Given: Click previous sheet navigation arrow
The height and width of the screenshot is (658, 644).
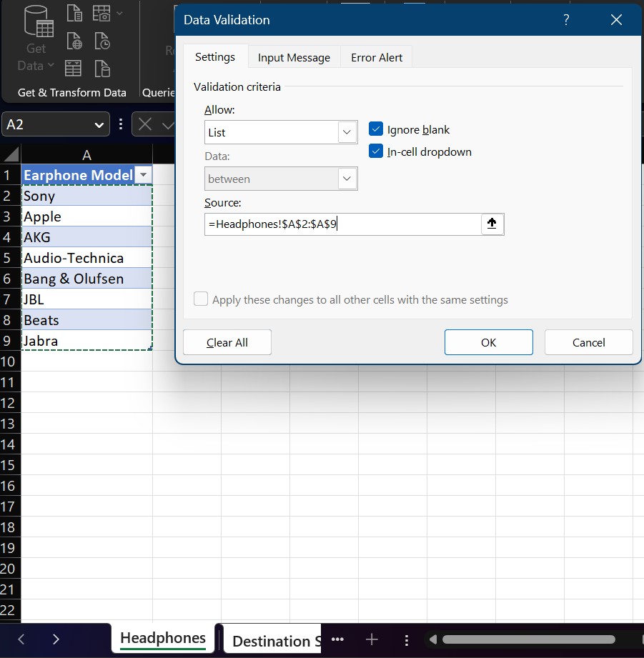Looking at the screenshot, I should pyautogui.click(x=21, y=639).
